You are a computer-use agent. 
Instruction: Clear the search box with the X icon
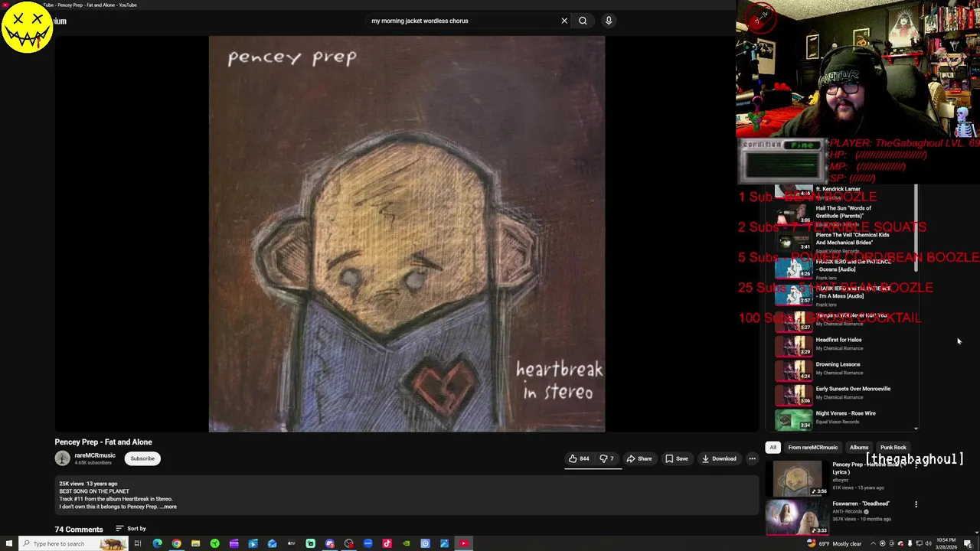point(564,21)
